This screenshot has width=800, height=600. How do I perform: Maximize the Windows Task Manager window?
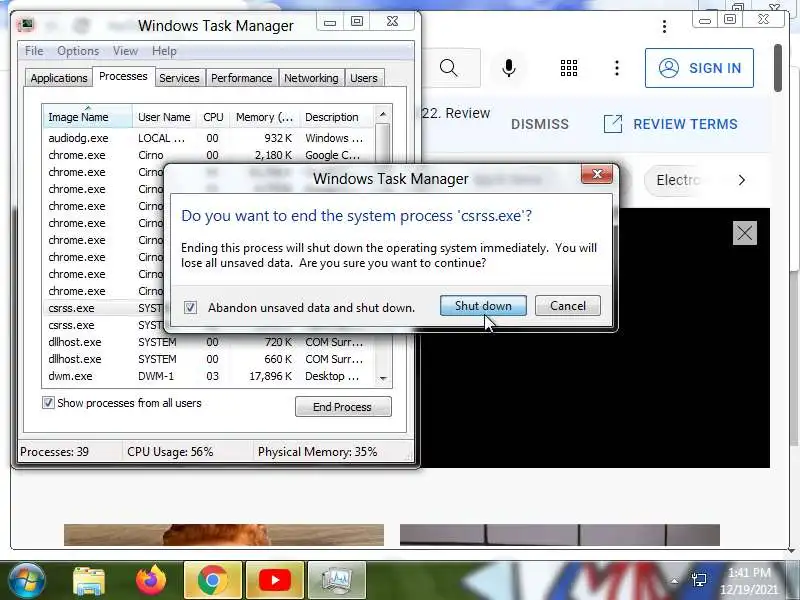(357, 21)
